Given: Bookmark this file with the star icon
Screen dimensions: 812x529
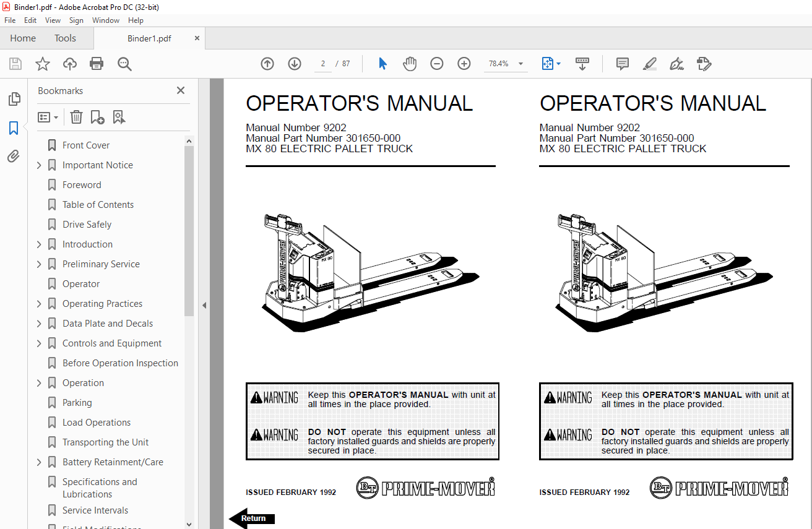Looking at the screenshot, I should point(43,64).
